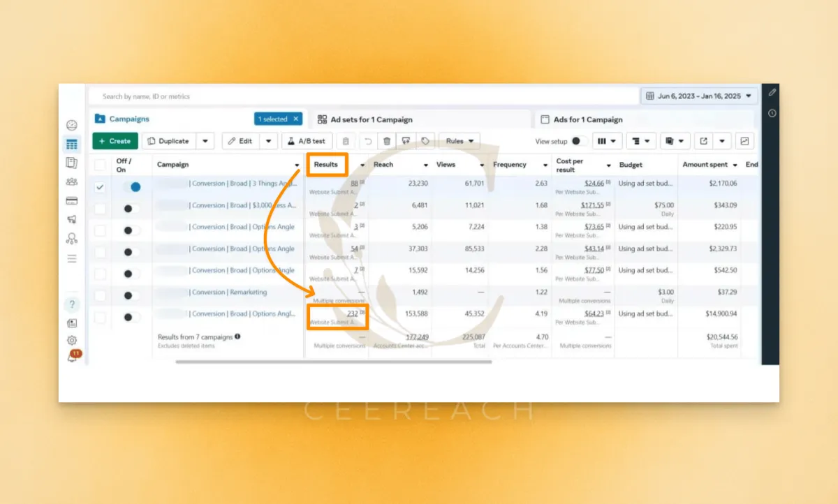Viewport: 838px width, 504px height.
Task: Click the export share icon in toolbar
Action: pos(703,141)
